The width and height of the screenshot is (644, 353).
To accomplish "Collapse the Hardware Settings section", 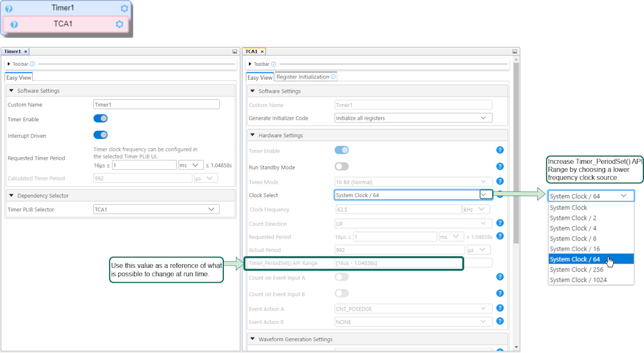I will point(253,135).
